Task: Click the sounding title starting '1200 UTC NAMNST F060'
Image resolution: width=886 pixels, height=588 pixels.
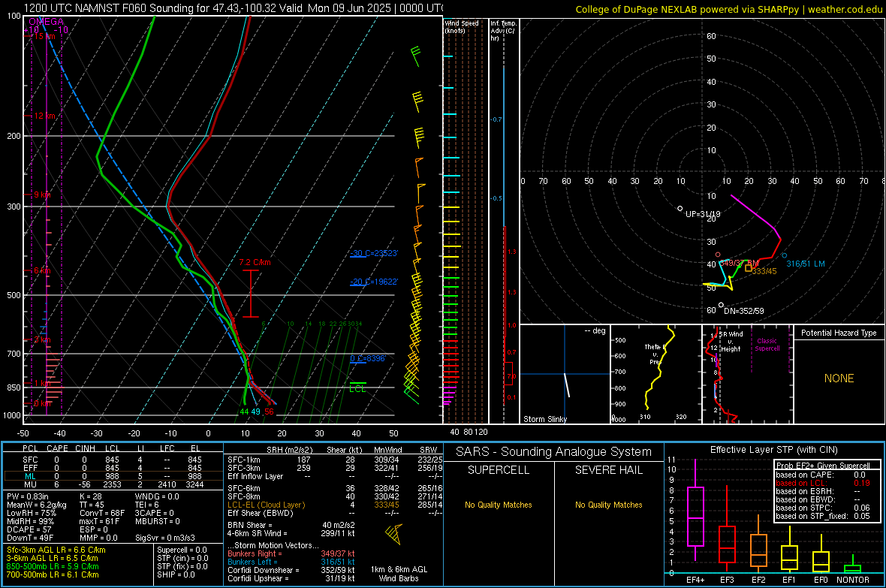Action: [232, 8]
